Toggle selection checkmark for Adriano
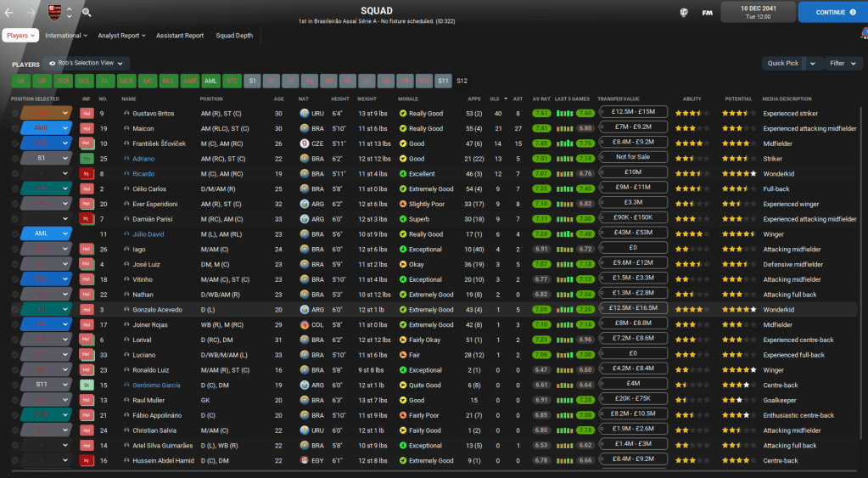868x478 pixels. tap(14, 159)
